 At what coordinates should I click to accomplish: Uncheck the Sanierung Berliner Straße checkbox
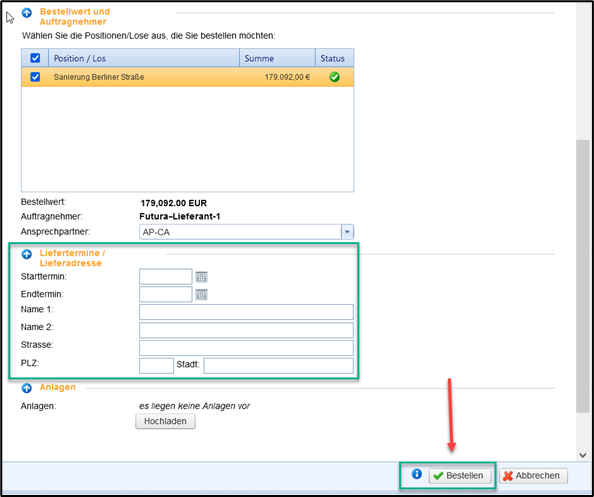[x=35, y=77]
